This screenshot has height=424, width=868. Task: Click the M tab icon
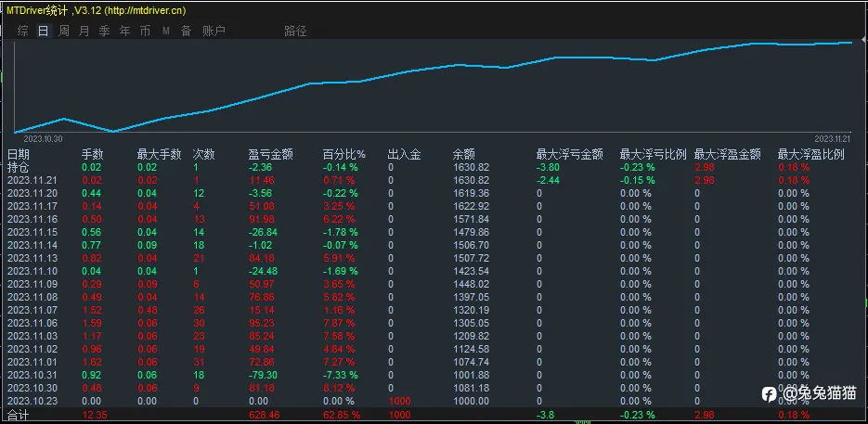click(165, 32)
